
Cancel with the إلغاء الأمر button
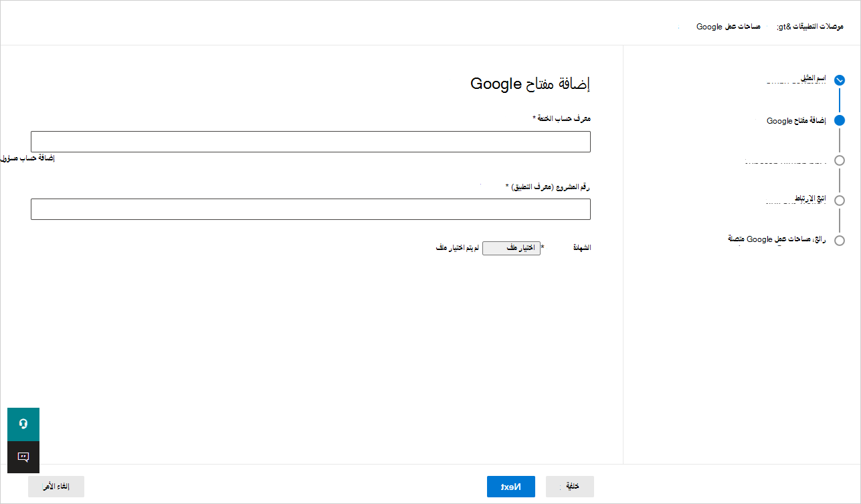[56, 487]
